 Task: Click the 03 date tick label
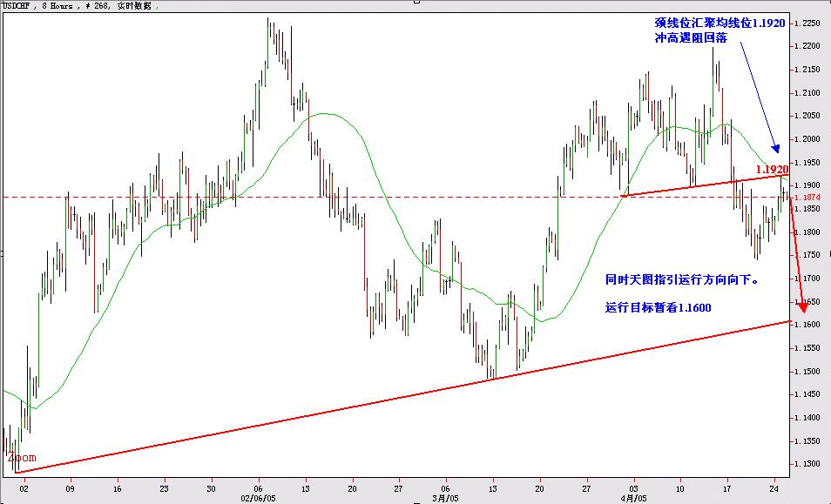click(633, 489)
